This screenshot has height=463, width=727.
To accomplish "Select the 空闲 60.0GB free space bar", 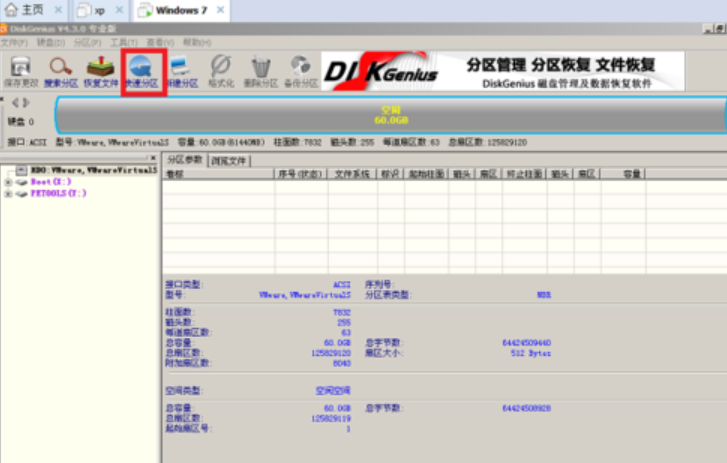I will (x=391, y=115).
